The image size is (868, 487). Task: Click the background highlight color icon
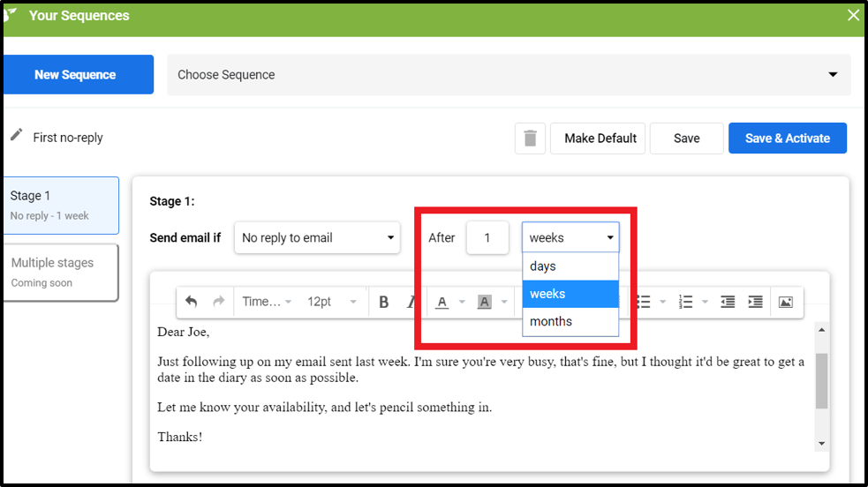(484, 302)
